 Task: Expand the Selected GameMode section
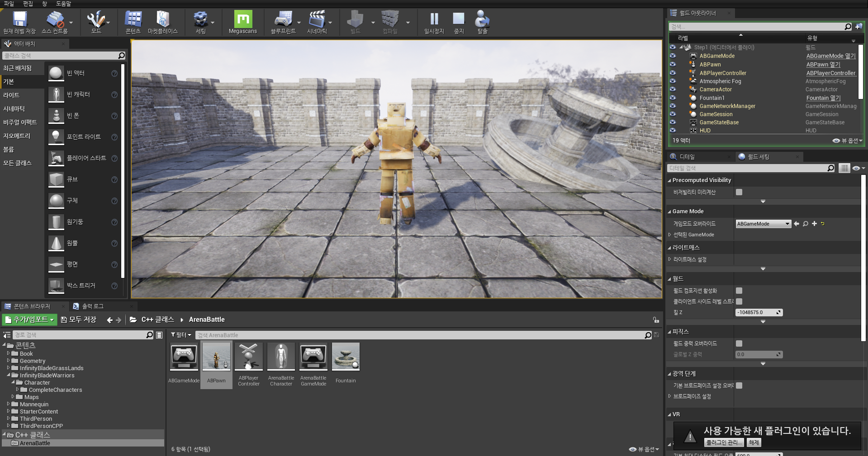tap(670, 235)
